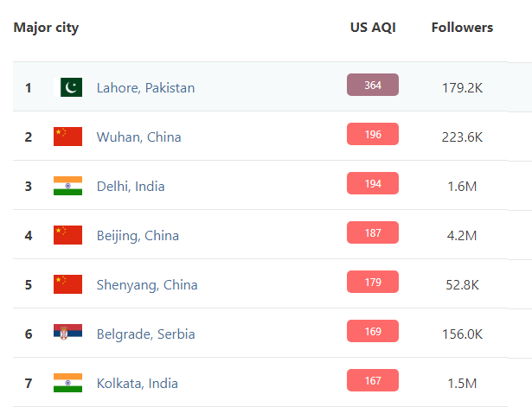Open the Wuhan, China city link
The width and height of the screenshot is (532, 407).
(138, 137)
